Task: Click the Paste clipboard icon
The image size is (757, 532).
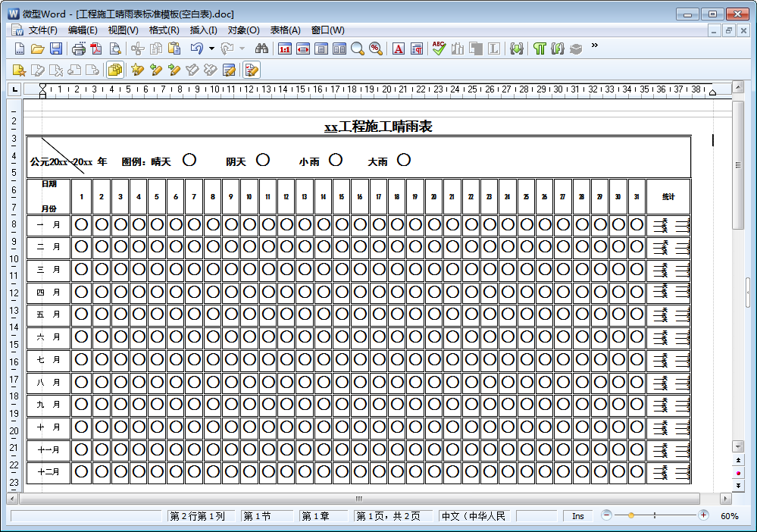Action: 174,49
